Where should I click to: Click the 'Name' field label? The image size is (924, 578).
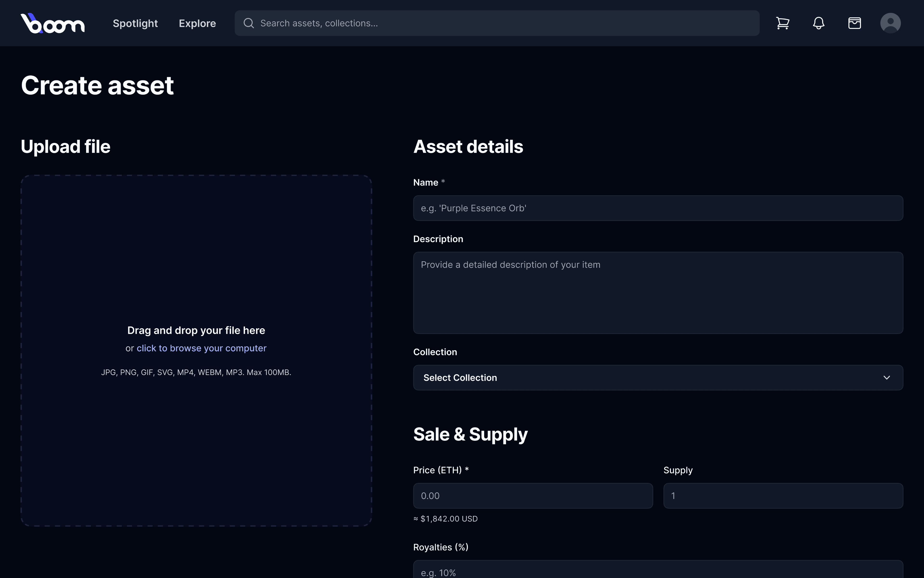tap(426, 182)
